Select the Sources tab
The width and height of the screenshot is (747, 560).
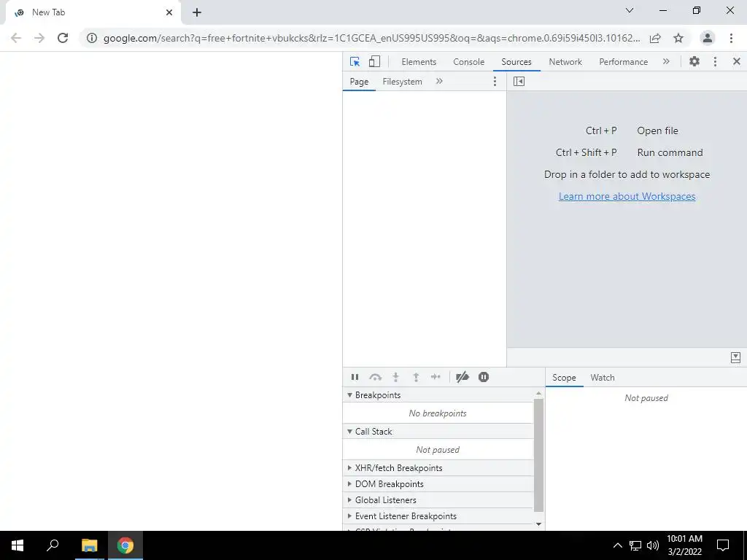pyautogui.click(x=516, y=62)
